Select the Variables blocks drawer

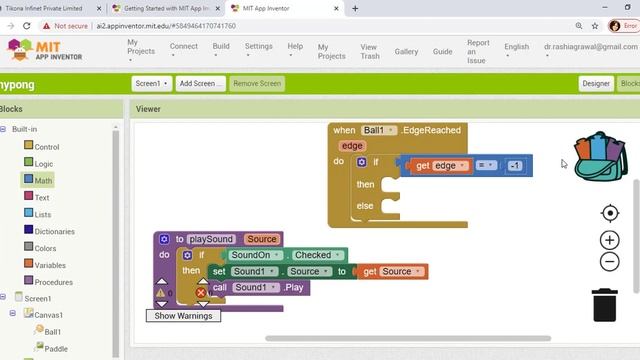click(45, 265)
